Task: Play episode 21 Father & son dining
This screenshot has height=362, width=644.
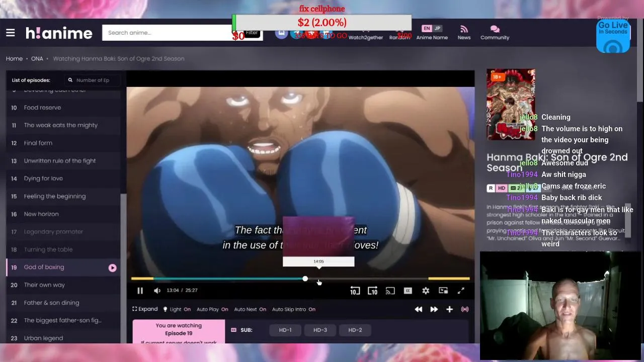Action: 63,303
